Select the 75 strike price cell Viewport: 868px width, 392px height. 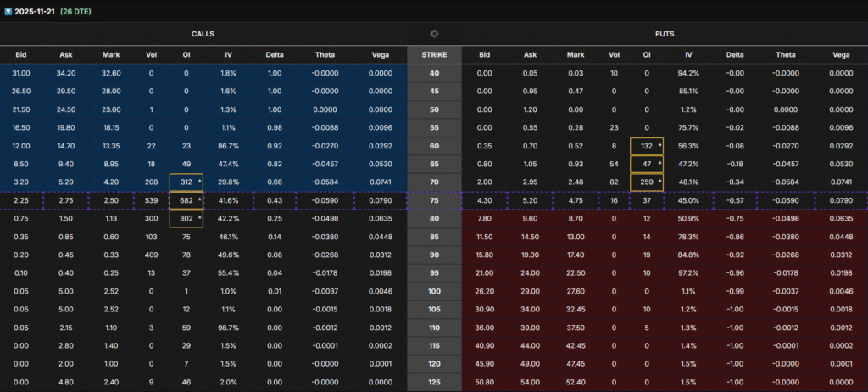click(x=434, y=199)
